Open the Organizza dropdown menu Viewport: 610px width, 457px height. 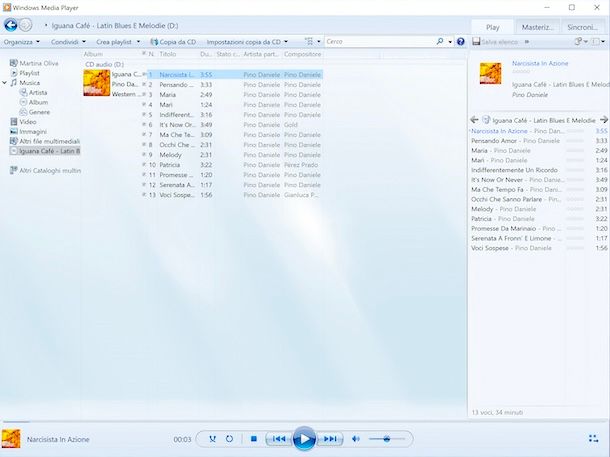[x=21, y=42]
